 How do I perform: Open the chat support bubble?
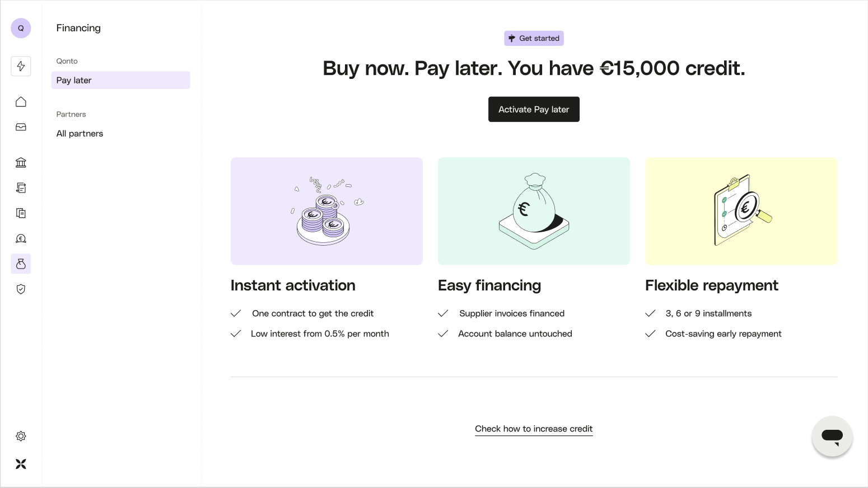tap(832, 436)
